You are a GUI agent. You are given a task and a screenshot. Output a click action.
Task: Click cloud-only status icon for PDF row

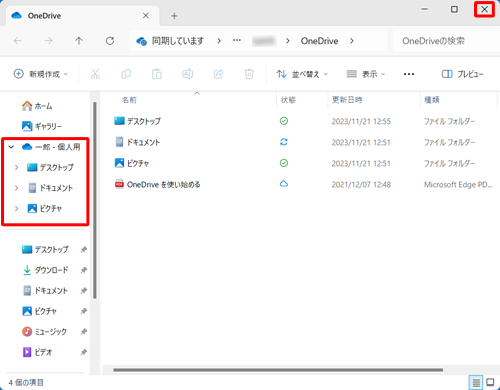pyautogui.click(x=284, y=184)
